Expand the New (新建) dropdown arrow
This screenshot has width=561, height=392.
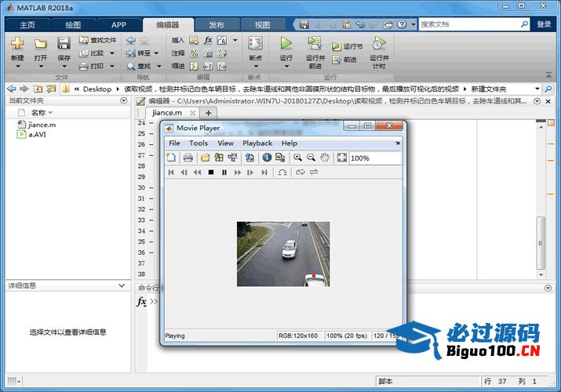point(17,67)
